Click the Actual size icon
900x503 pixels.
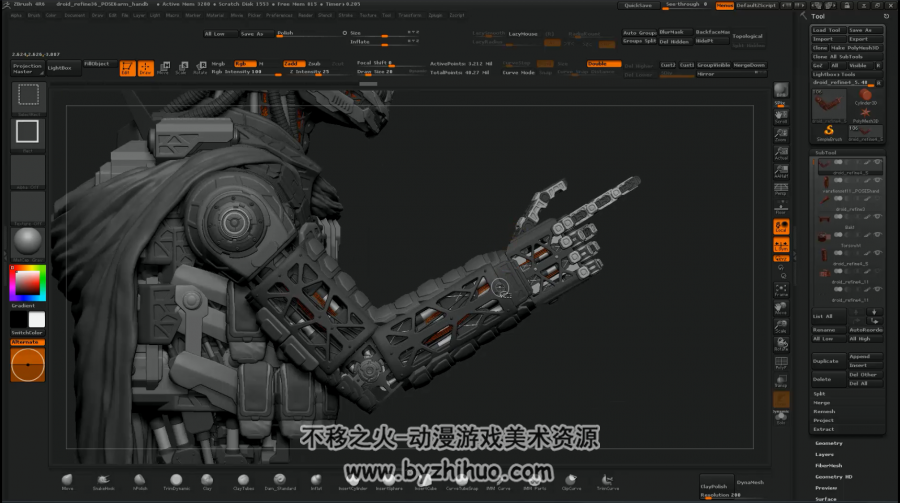click(781, 153)
